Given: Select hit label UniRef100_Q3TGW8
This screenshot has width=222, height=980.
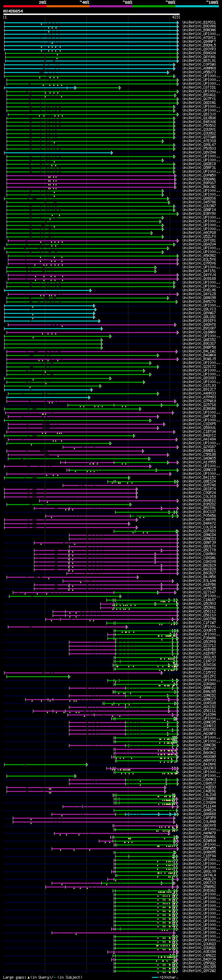Looking at the screenshot, I should click(199, 137).
